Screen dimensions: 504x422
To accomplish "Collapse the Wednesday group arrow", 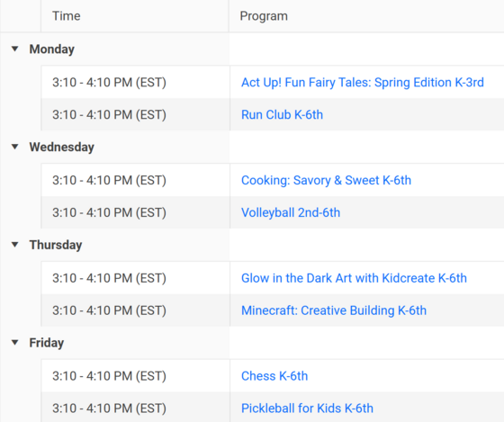I will (14, 147).
